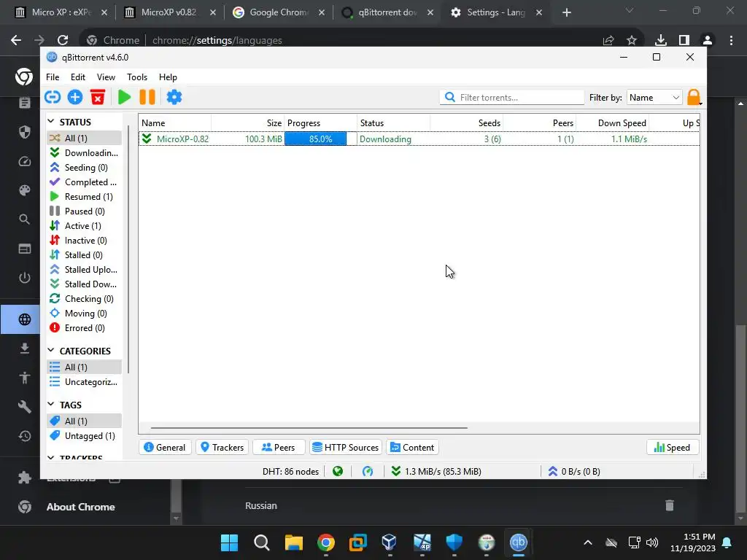Viewport: 747px width, 560px height.
Task: Reload the Chrome page
Action: [x=63, y=40]
